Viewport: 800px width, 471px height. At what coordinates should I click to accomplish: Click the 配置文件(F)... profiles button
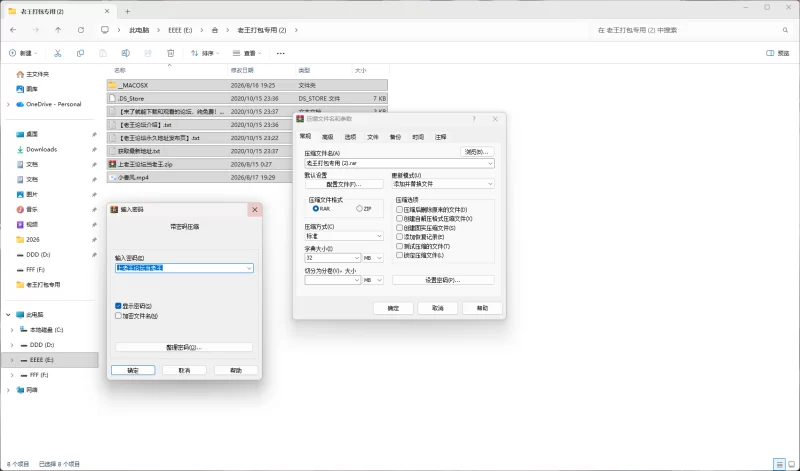click(344, 184)
